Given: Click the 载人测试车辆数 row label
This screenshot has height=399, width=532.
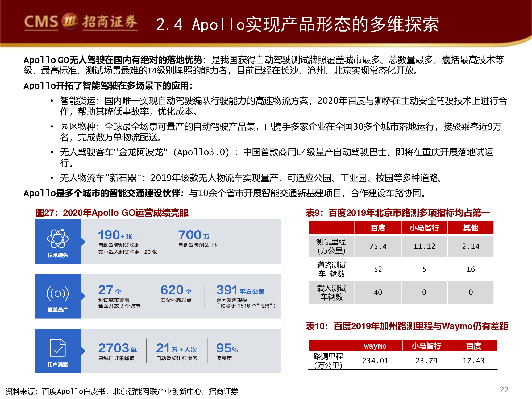Looking at the screenshot, I should coord(331,292).
